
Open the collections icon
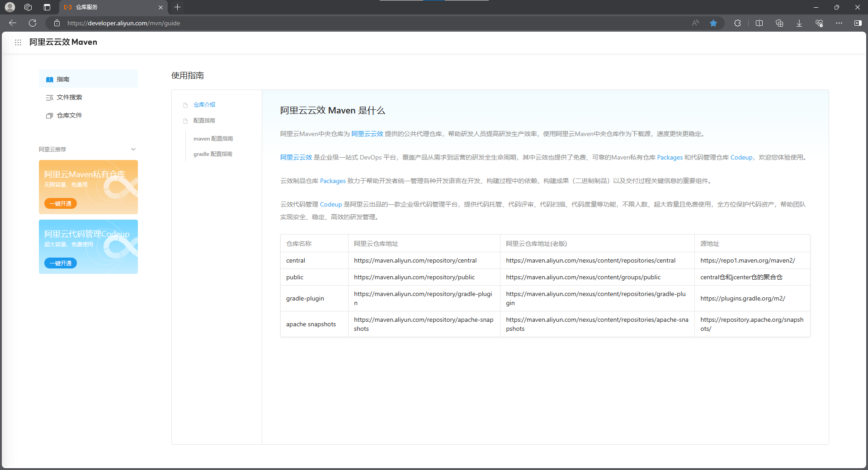[x=779, y=23]
